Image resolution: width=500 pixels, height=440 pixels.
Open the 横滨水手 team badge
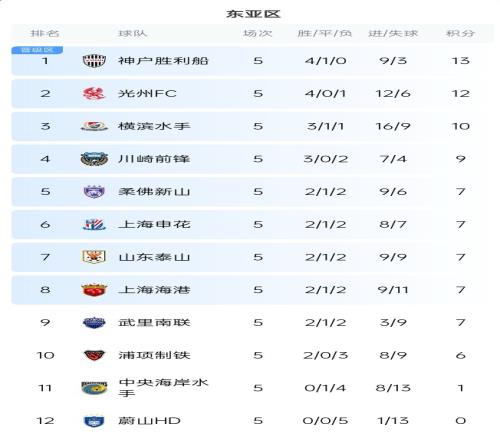(94, 126)
